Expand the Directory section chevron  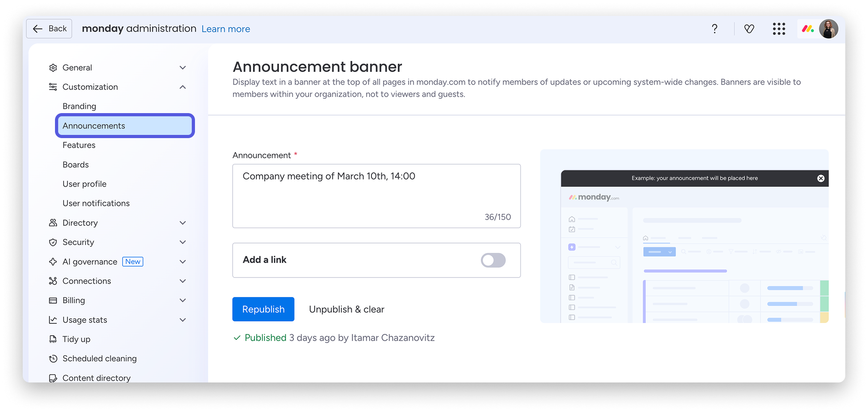[x=183, y=223]
